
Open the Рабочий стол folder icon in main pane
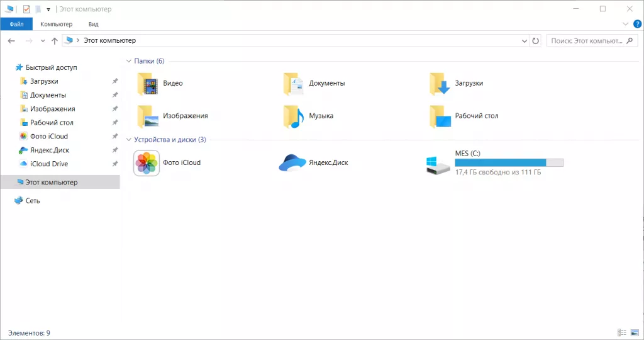point(440,116)
